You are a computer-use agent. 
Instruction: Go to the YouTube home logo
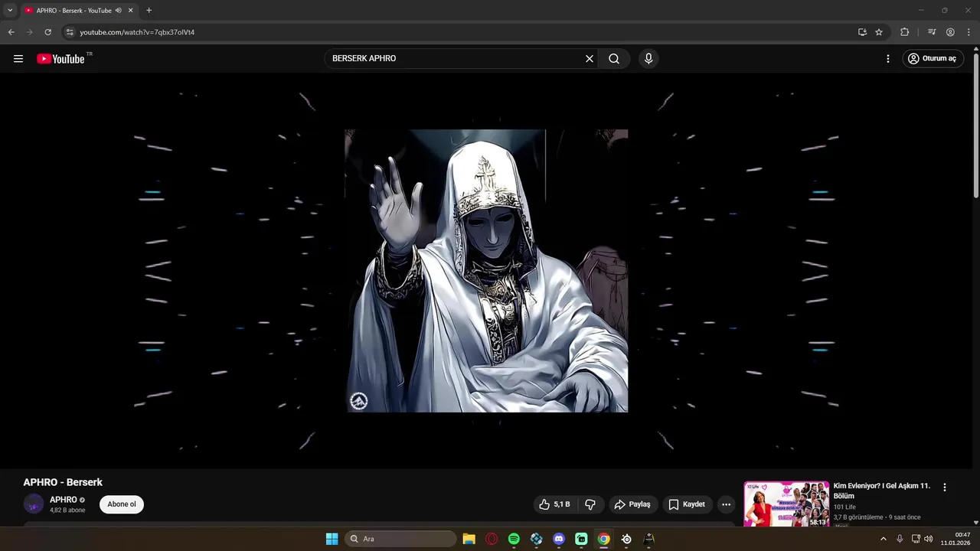[60, 59]
